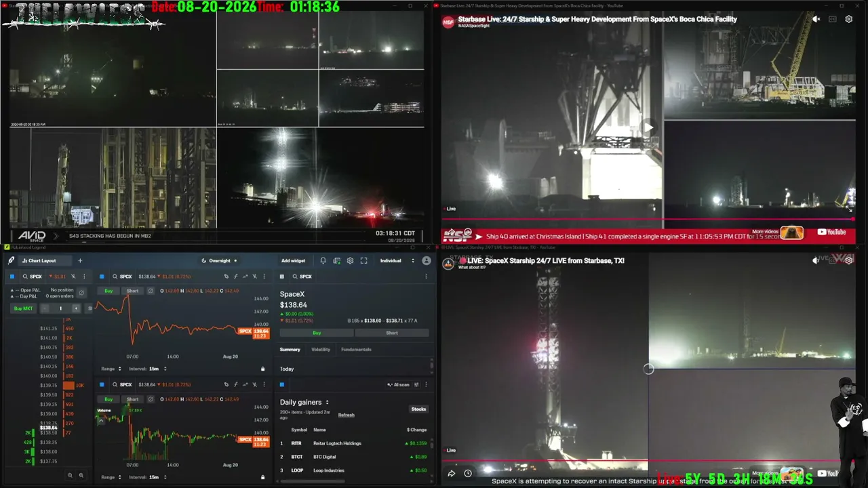
Task: Select the Summary tab for SpaceX
Action: (x=290, y=350)
